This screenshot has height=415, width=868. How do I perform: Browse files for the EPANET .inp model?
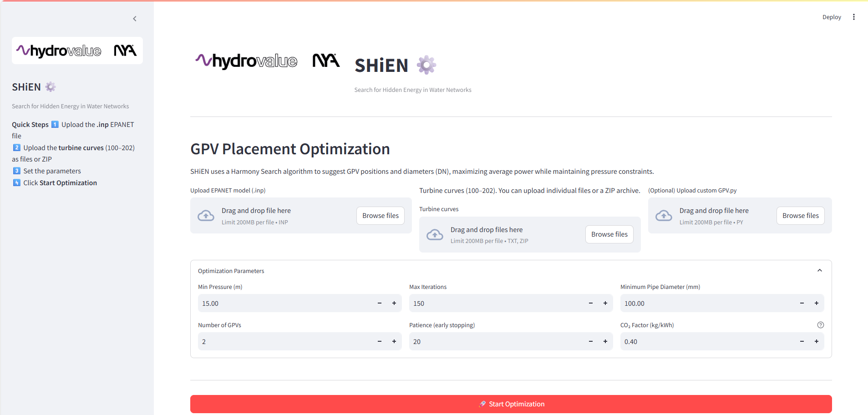pos(381,216)
